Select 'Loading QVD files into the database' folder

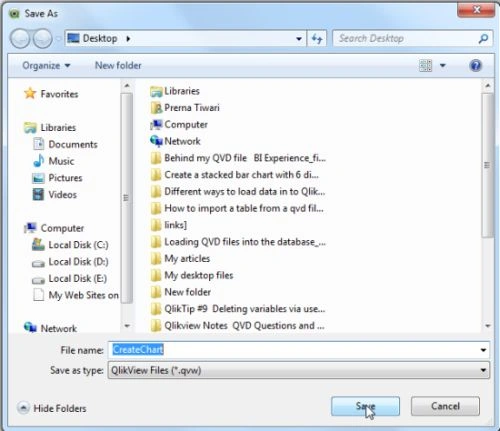click(238, 242)
